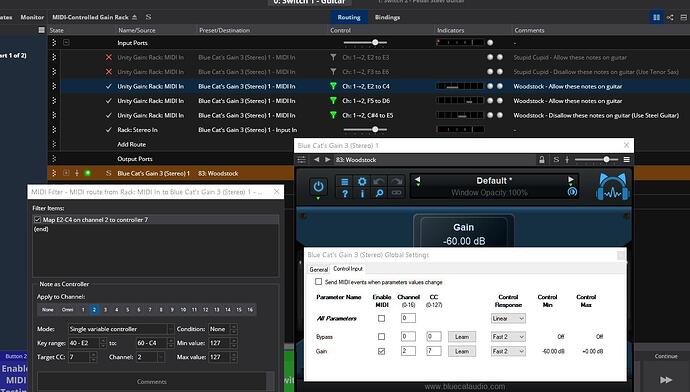Click the Learn button for Gain
Image resolution: width=690 pixels, height=392 pixels.
pyautogui.click(x=462, y=351)
